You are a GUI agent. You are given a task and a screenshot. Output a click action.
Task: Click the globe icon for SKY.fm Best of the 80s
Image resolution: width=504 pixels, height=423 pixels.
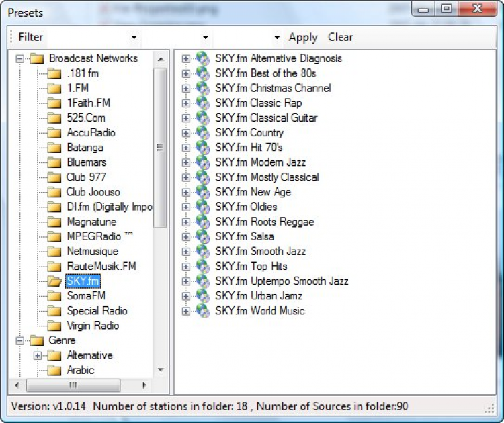(x=203, y=73)
